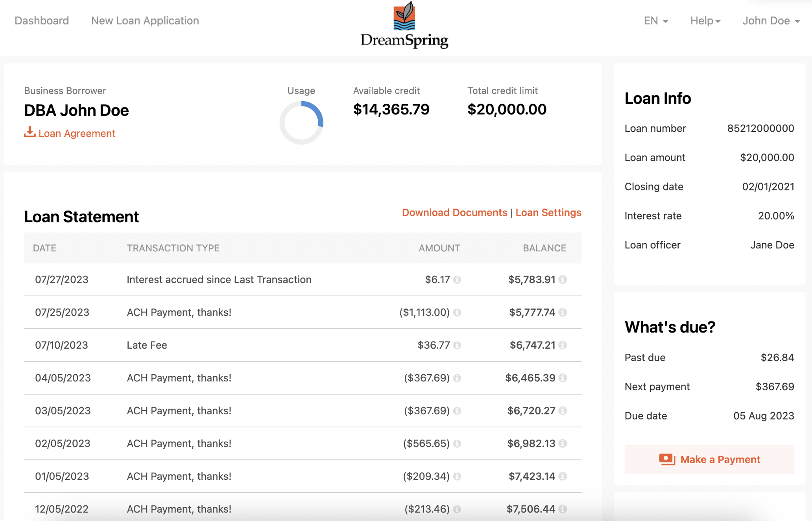This screenshot has width=812, height=521.
Task: Click the info icon beside the $5,783.91 balance
Action: 563,280
